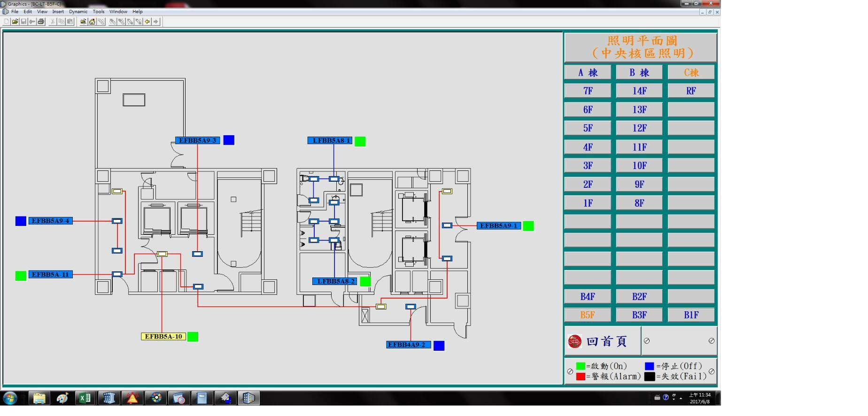The width and height of the screenshot is (868, 416).
Task: Click the red home logo beside 回首頁
Action: coord(574,341)
